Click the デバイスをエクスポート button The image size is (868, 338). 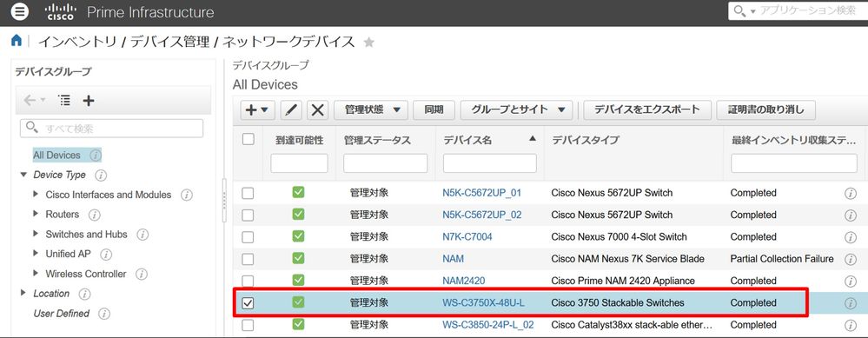[x=647, y=110]
